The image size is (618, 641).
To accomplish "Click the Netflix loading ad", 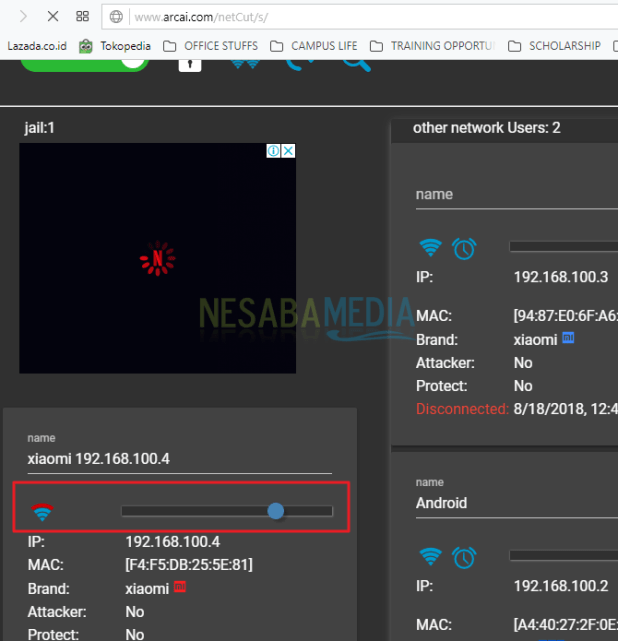I will pos(157,258).
